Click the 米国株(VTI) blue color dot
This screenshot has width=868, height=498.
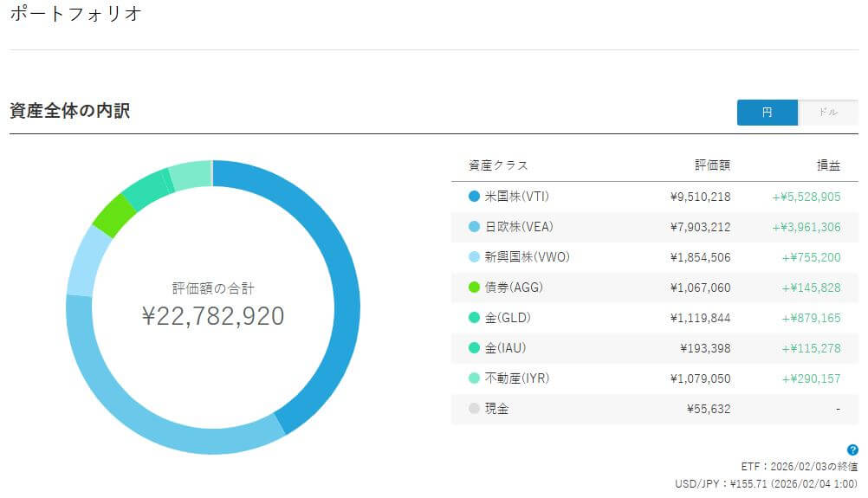point(473,197)
